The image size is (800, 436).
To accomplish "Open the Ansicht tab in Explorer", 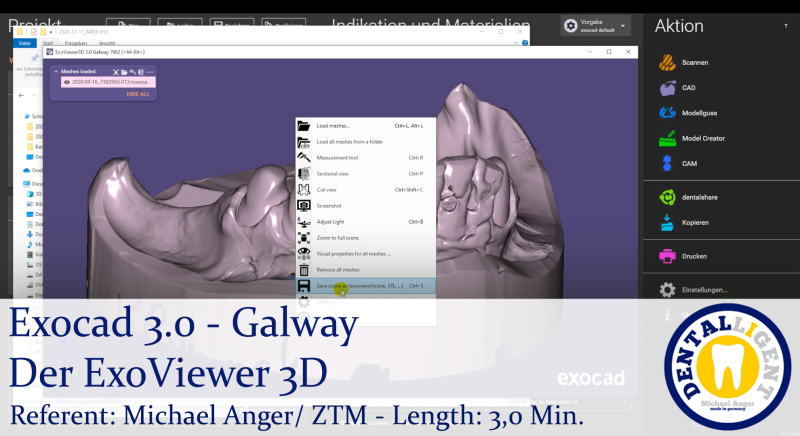I will (107, 43).
